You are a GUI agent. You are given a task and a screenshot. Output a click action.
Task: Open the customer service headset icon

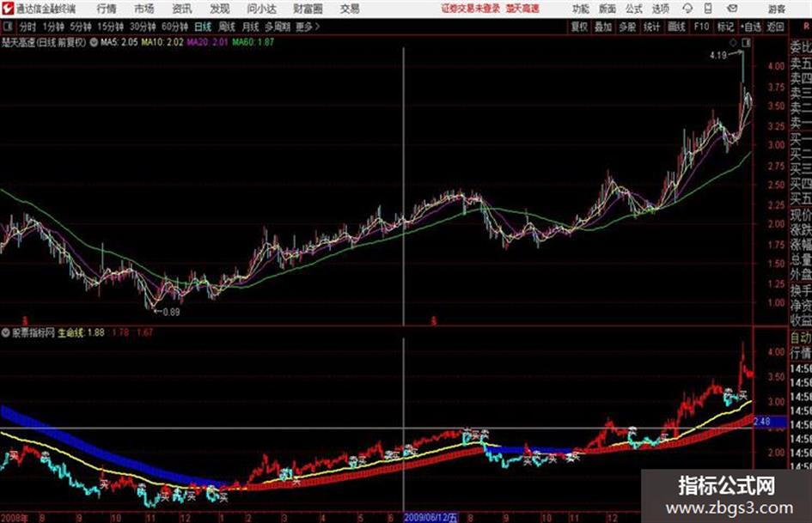[x=687, y=9]
